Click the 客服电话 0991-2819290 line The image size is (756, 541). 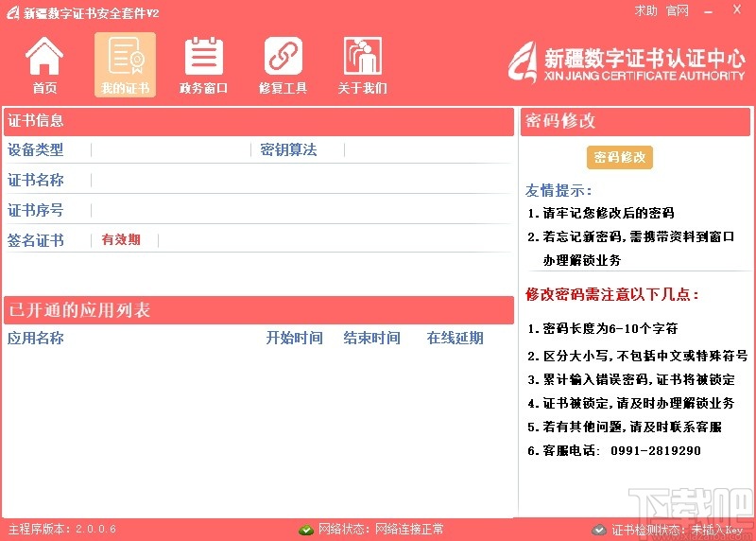[613, 450]
